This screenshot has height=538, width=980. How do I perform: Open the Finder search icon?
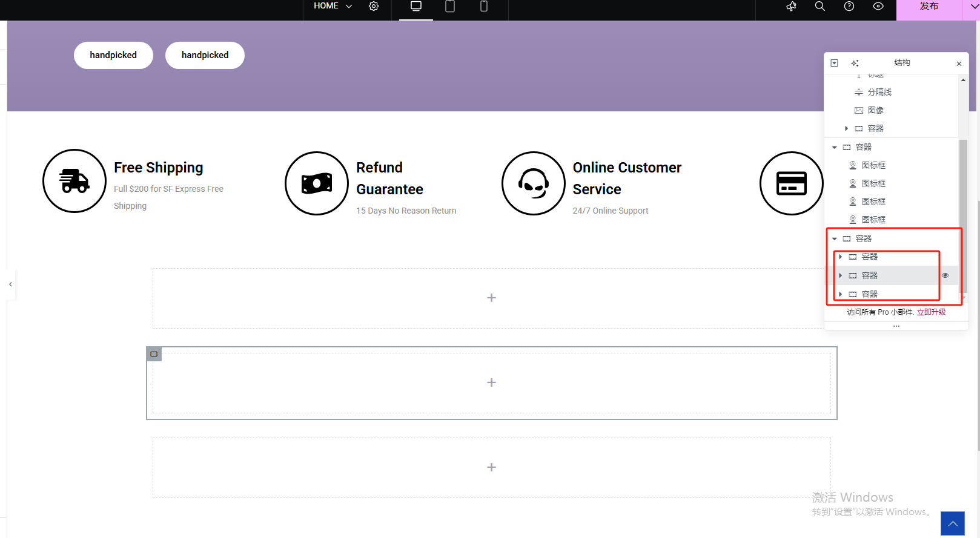click(820, 6)
